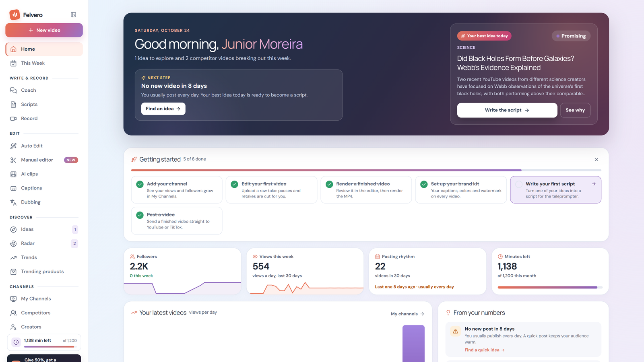This screenshot has width=644, height=362.
Task: Open the Radar label in the sidebar
Action: tap(28, 243)
